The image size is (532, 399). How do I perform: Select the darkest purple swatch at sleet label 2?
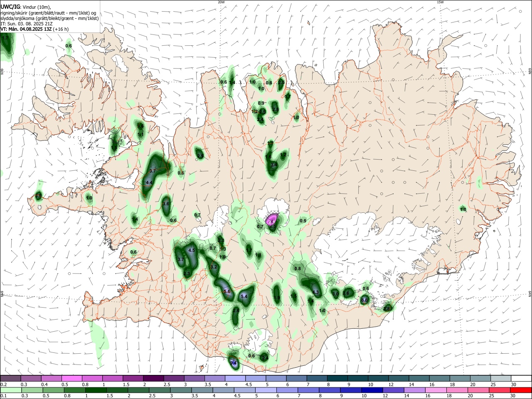(x=153, y=378)
